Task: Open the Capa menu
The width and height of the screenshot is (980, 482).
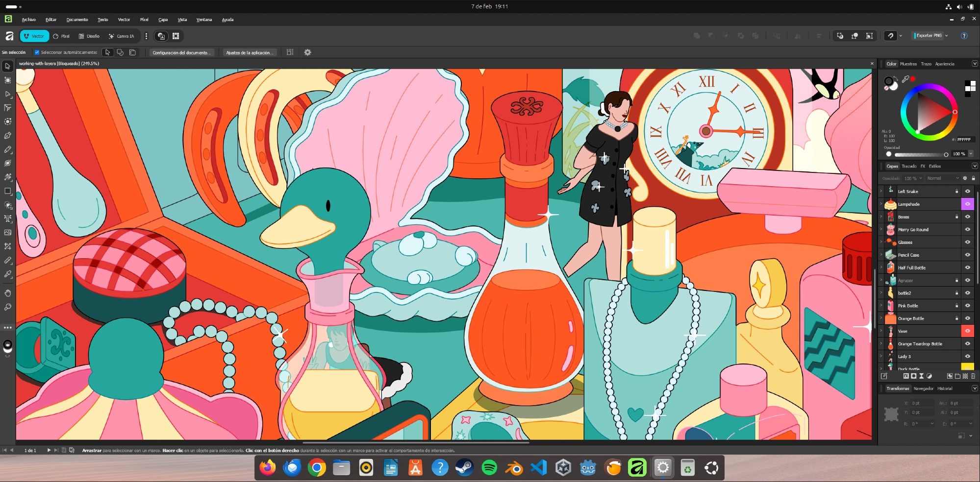Action: click(163, 20)
